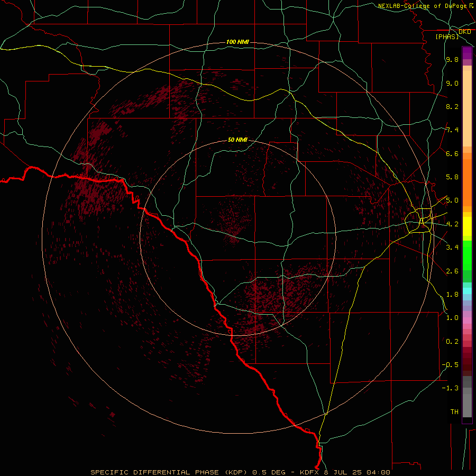Click the "0.5 DEG" elevation text
This screenshot has height=476, width=476.
(x=269, y=472)
